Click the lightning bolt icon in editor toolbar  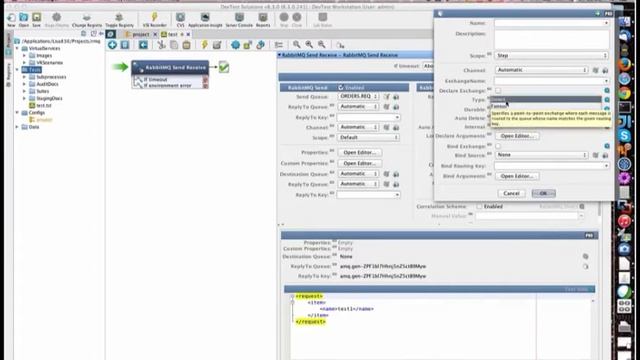tap(204, 45)
